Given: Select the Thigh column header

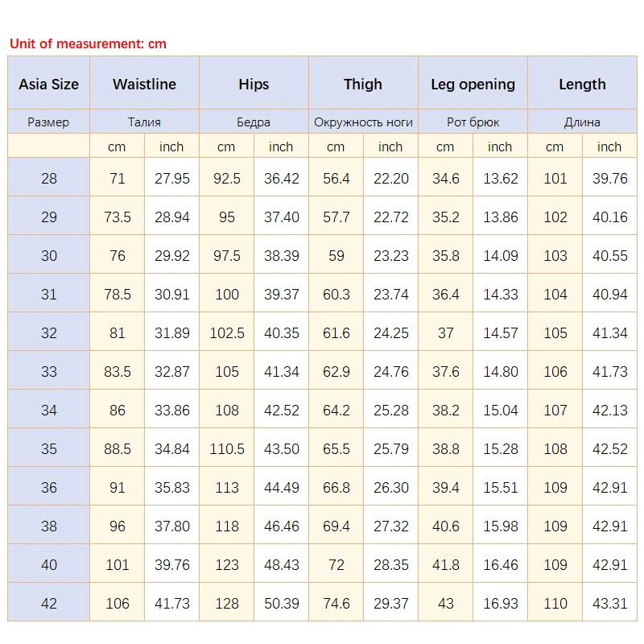Looking at the screenshot, I should pos(363,84).
